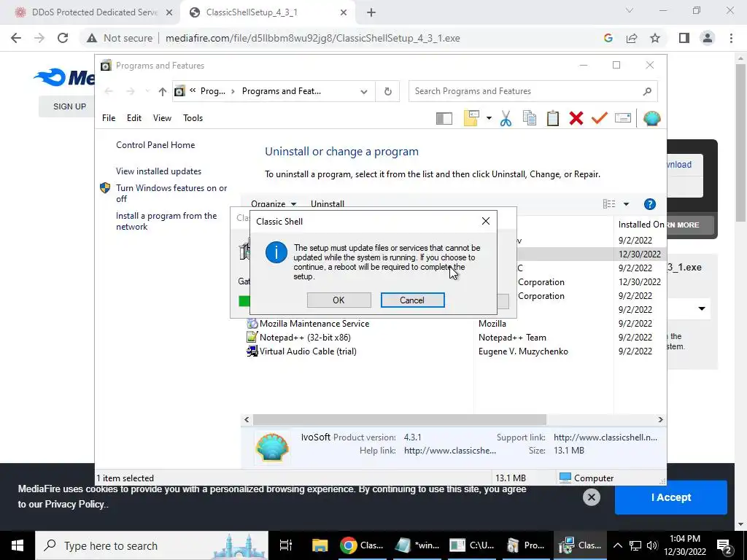The height and width of the screenshot is (560, 747).
Task: Open Install a program from the network
Action: coord(166,222)
